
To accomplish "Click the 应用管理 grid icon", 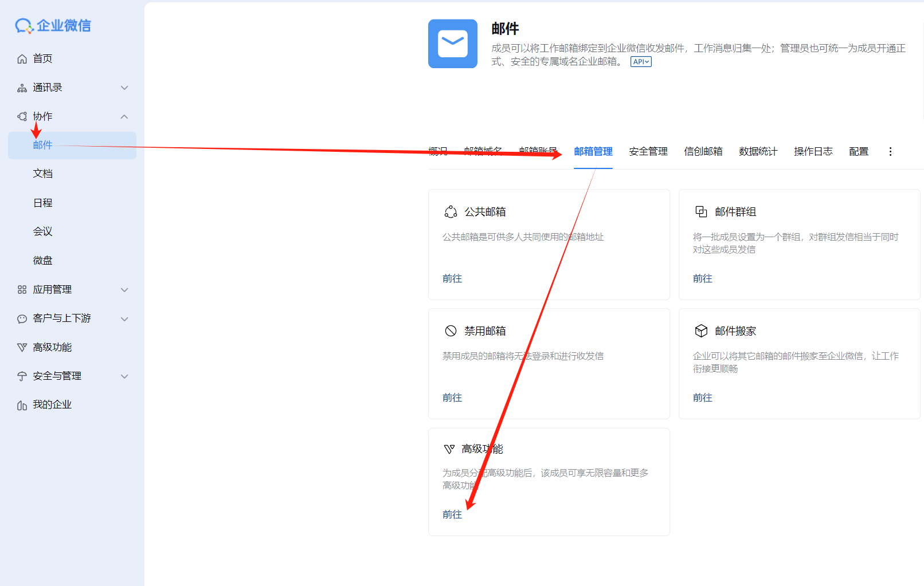I will pos(22,290).
